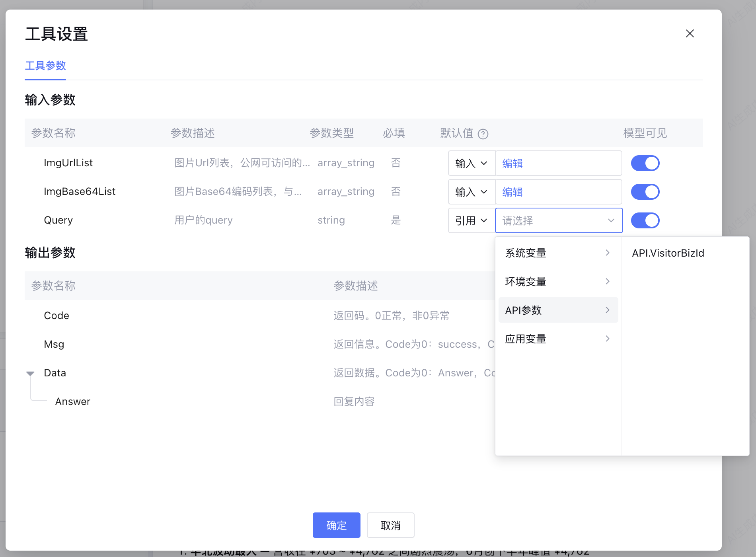The image size is (756, 557).
Task: Toggle model visibility for ImgUrlList
Action: click(x=645, y=163)
